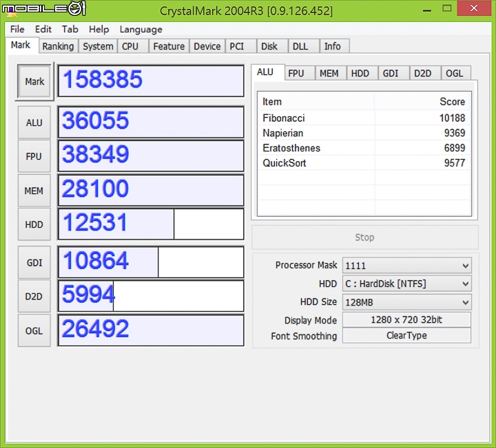The height and width of the screenshot is (448, 496).
Task: Minimize the CrystalMark window
Action: point(427,10)
